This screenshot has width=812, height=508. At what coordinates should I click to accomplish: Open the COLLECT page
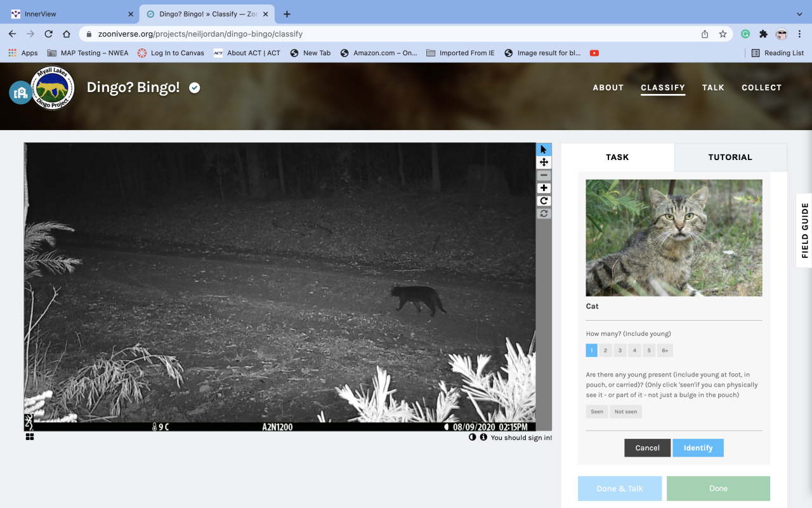click(x=762, y=88)
